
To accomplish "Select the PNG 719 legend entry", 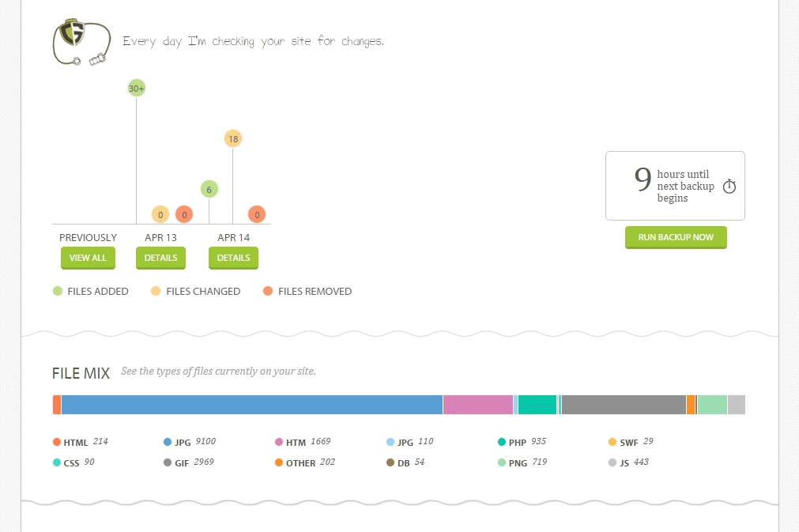I will (x=522, y=462).
